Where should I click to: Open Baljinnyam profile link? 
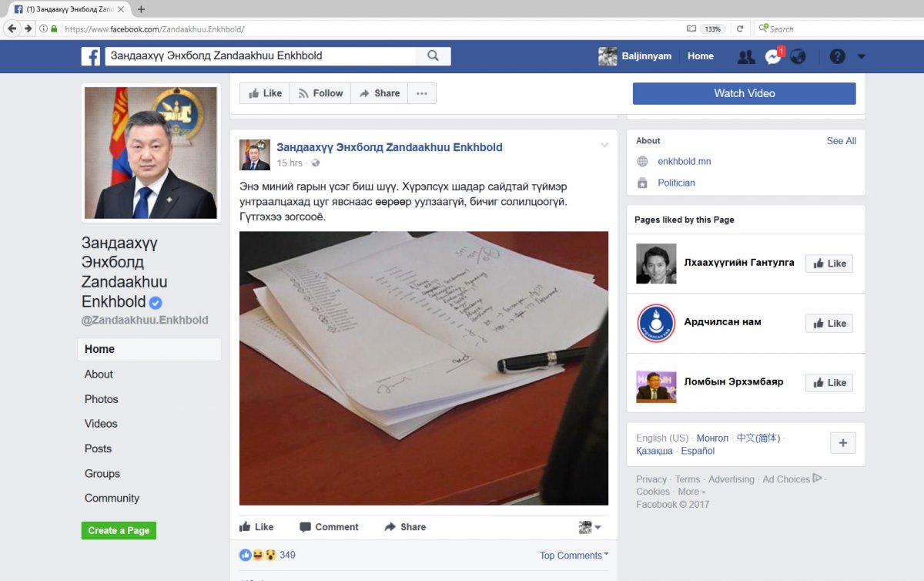tap(634, 56)
